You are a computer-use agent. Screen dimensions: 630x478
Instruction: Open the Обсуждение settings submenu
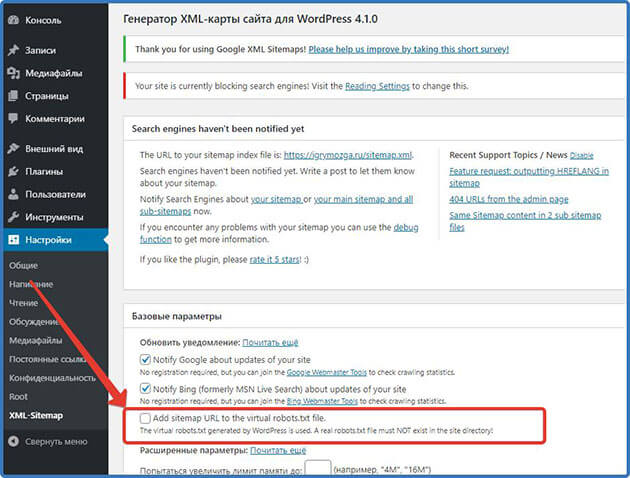pos(34,322)
